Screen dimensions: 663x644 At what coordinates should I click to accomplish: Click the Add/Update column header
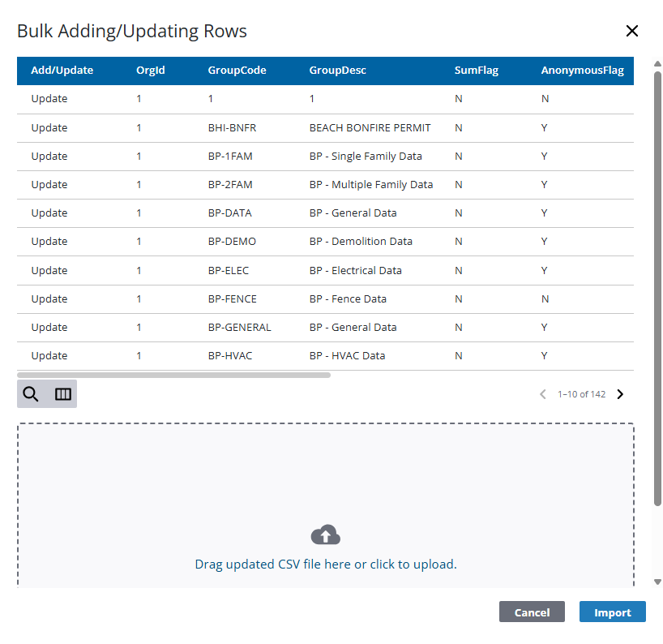coord(62,71)
